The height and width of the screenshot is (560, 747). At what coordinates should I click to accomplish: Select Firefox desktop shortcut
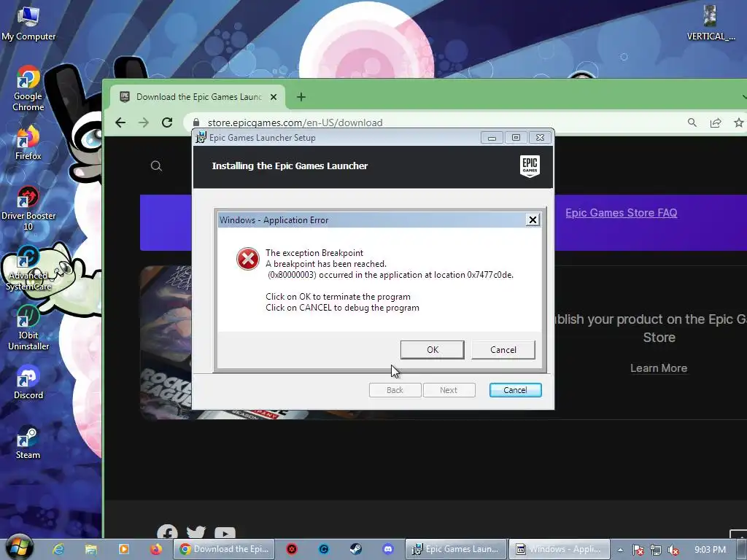(28, 142)
